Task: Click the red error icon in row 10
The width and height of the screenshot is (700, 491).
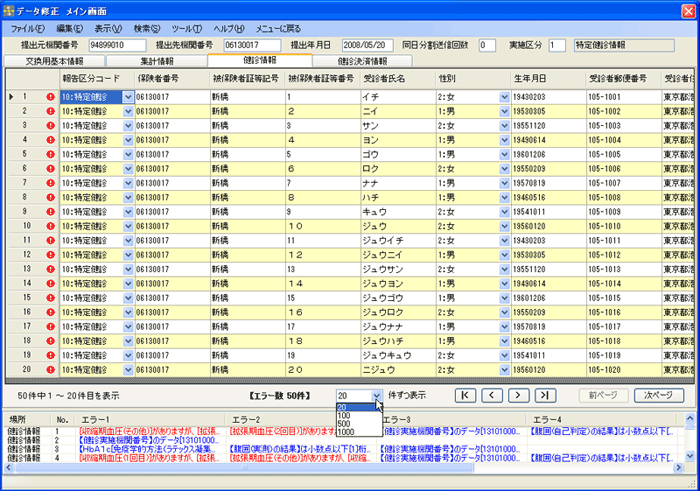Action: click(50, 226)
